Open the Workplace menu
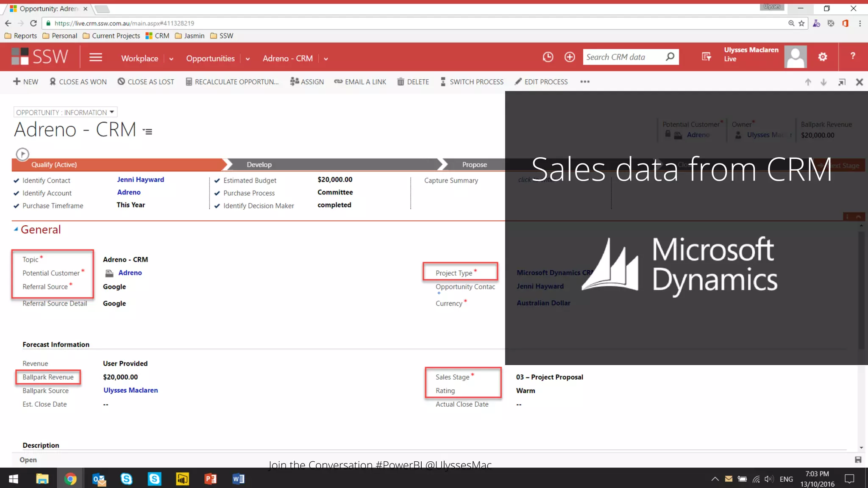The height and width of the screenshot is (488, 868). (140, 58)
